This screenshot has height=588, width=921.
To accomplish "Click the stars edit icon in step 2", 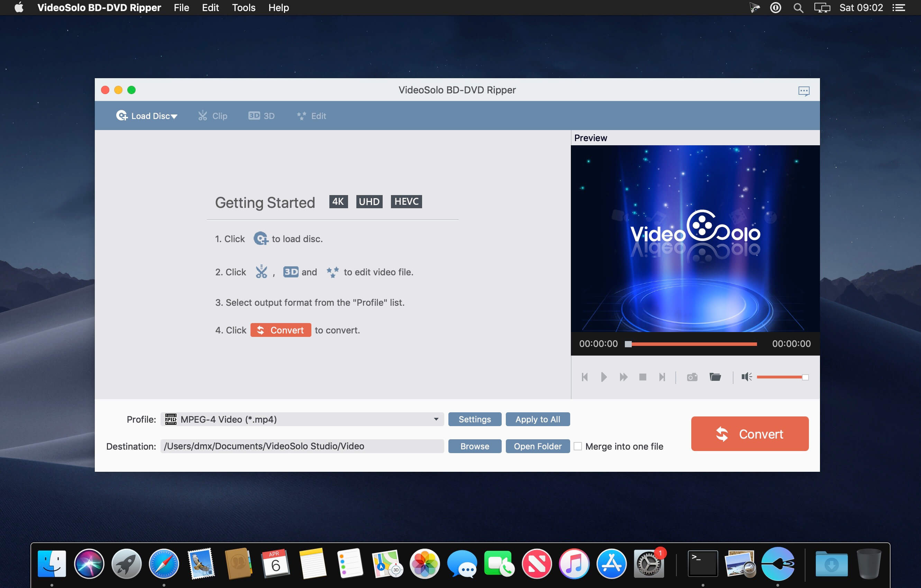I will (x=332, y=272).
